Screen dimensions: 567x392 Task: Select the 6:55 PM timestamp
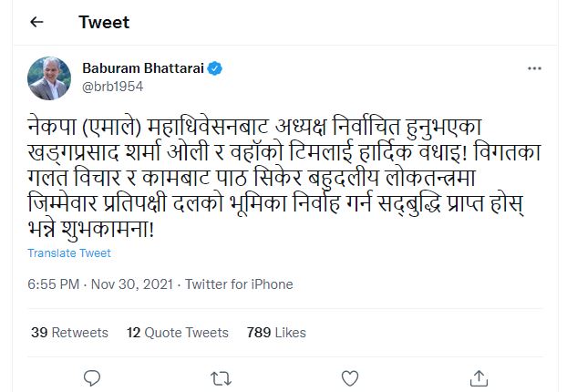tap(54, 284)
